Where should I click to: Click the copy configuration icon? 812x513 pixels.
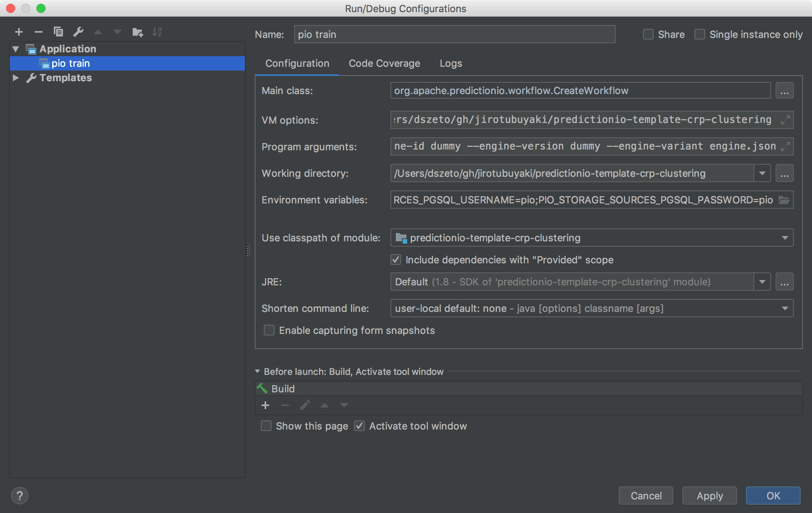[x=58, y=32]
